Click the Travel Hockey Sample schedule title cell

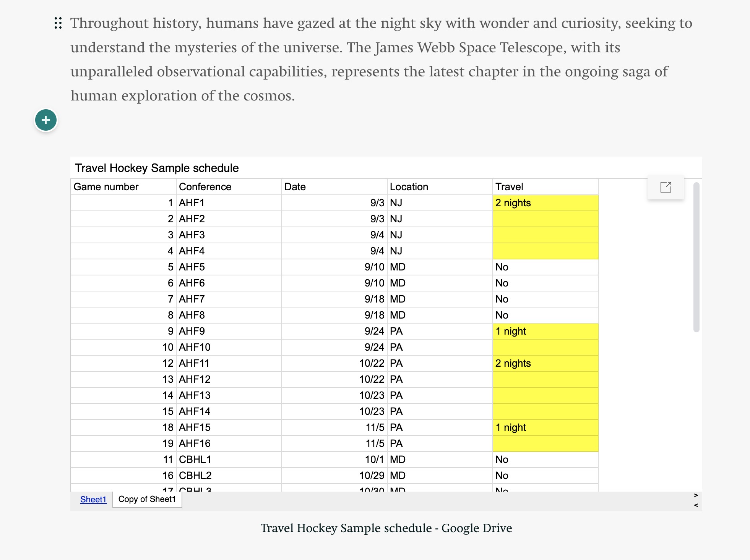157,168
